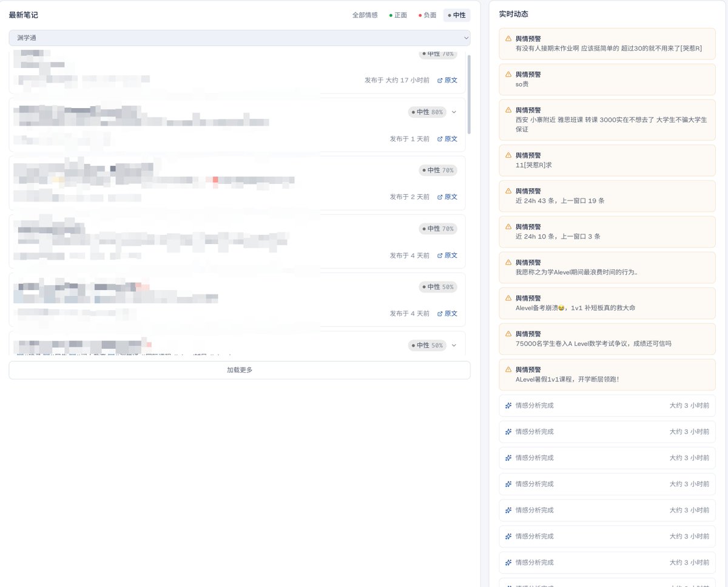This screenshot has height=587, width=728.
Task: Click alert text 近 24h 10 条，上一窗口 3 条
Action: click(x=558, y=236)
